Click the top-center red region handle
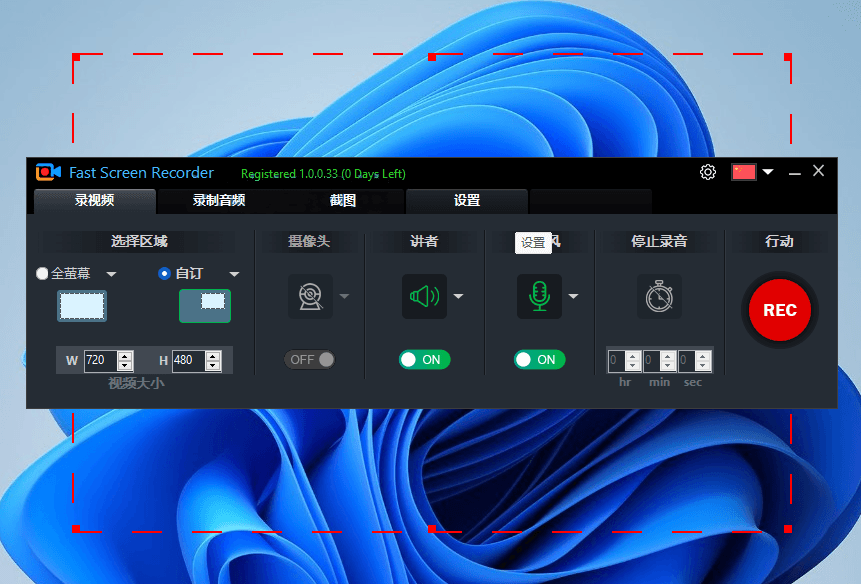The height and width of the screenshot is (584, 861). 432,57
